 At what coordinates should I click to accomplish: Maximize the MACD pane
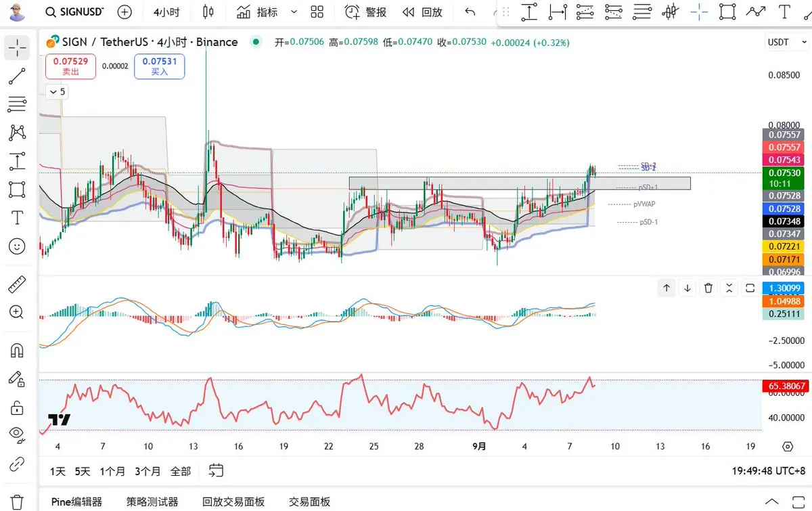pos(750,288)
